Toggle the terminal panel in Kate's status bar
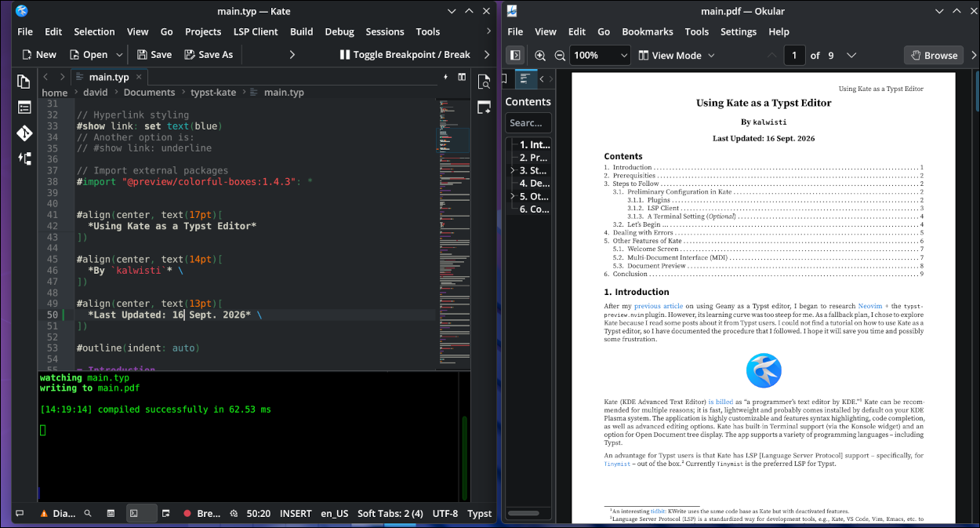The image size is (980, 528). [142, 514]
